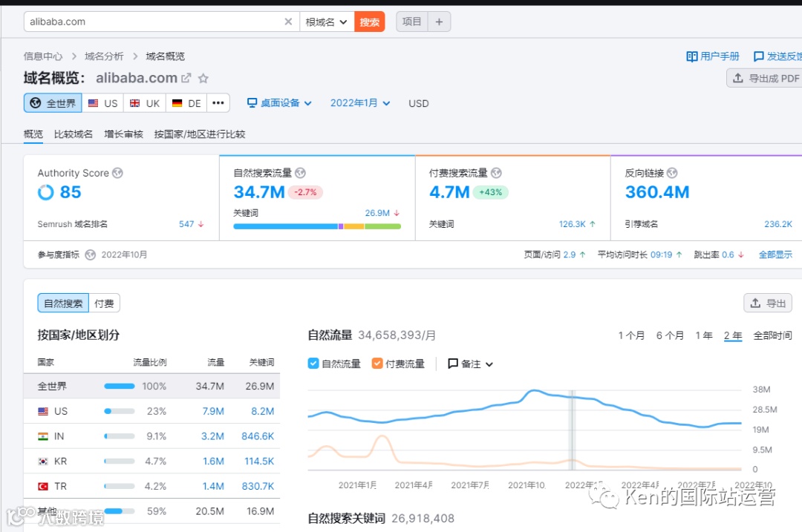This screenshot has height=532, width=802.
Task: Switch to the 按国家/地区进行比较 tab
Action: (x=200, y=134)
